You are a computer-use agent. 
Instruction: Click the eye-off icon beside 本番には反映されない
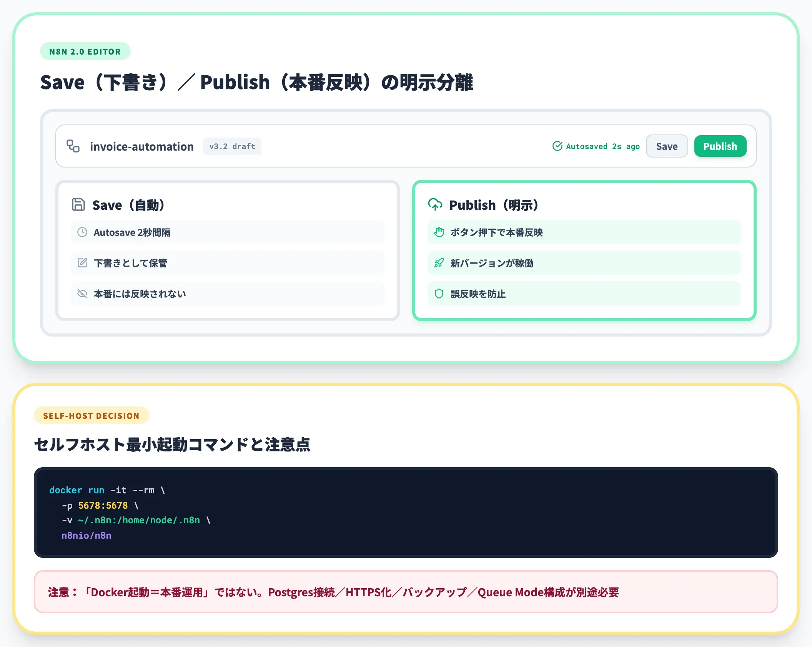82,294
